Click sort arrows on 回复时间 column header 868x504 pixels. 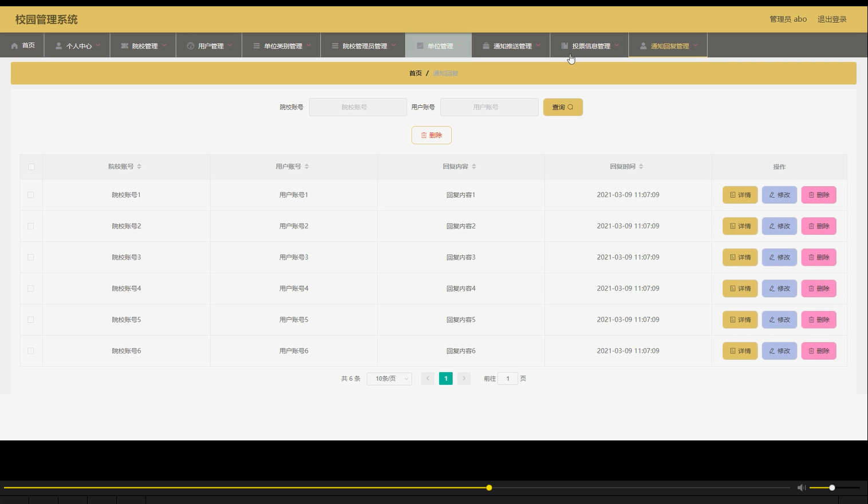[x=641, y=167]
